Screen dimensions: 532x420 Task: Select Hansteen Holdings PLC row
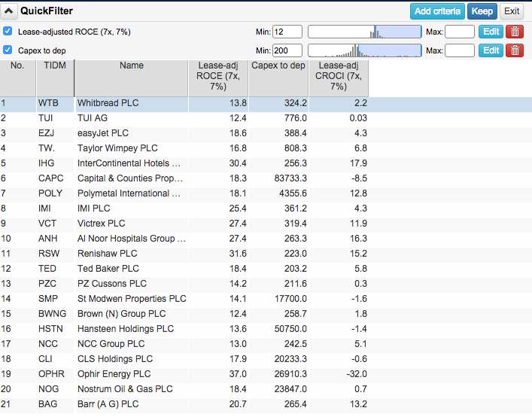266,329
